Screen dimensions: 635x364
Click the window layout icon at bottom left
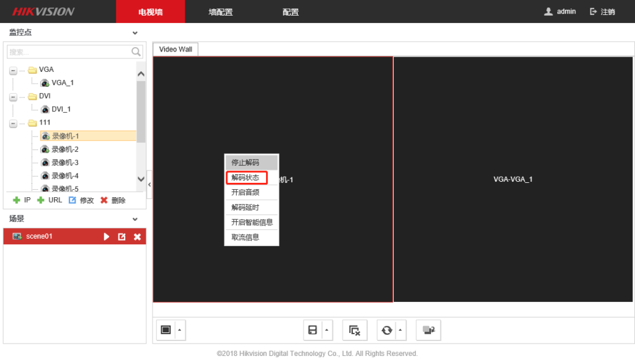166,330
